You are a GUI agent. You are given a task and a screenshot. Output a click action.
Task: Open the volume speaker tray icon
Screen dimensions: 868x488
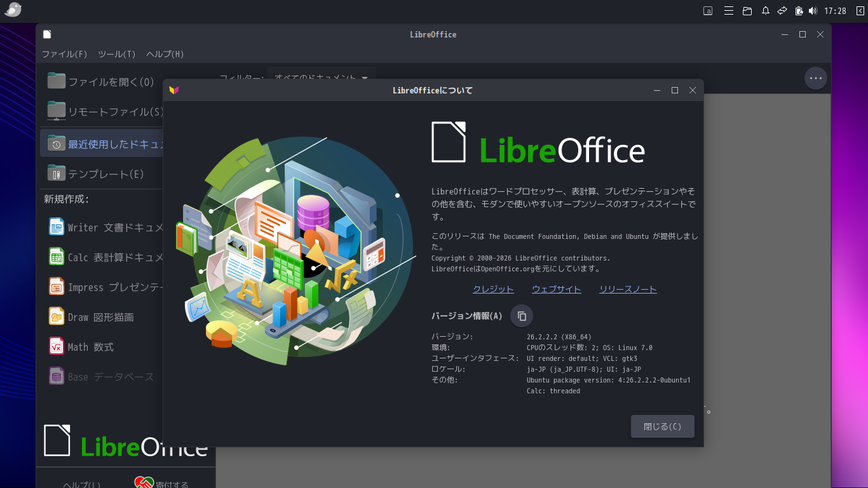click(813, 11)
